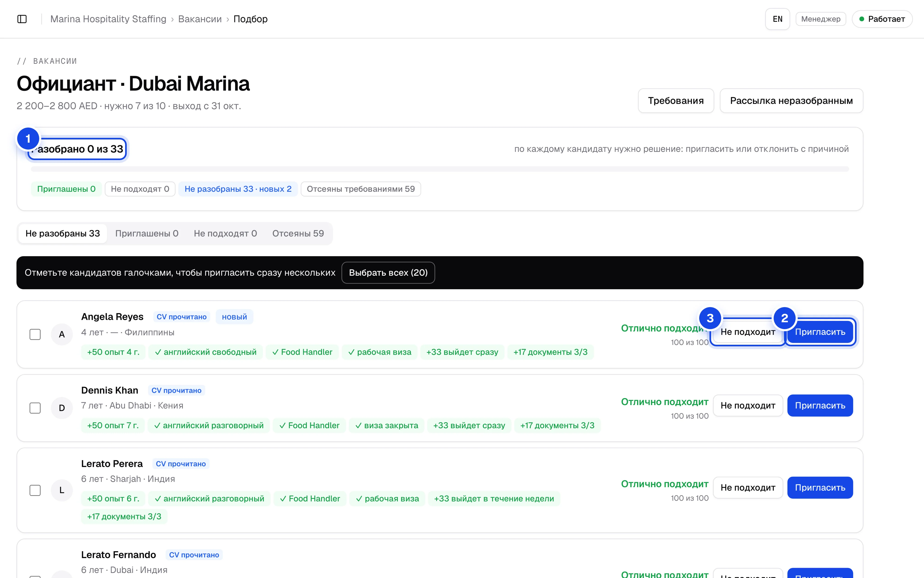
Task: Switch to the Не подходят 0 tab
Action: 225,234
